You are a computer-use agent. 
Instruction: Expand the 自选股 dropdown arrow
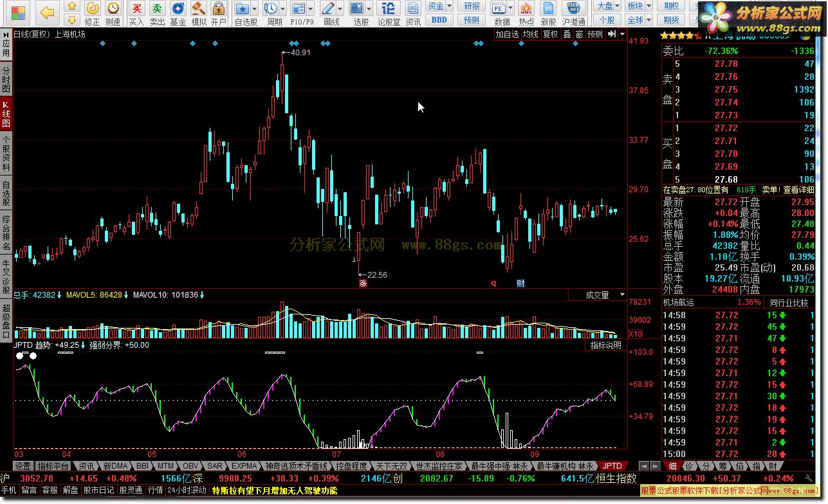click(x=255, y=8)
